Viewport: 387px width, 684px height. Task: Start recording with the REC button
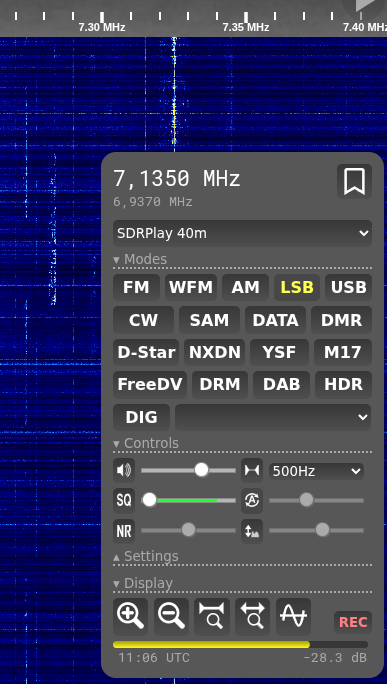coord(353,622)
